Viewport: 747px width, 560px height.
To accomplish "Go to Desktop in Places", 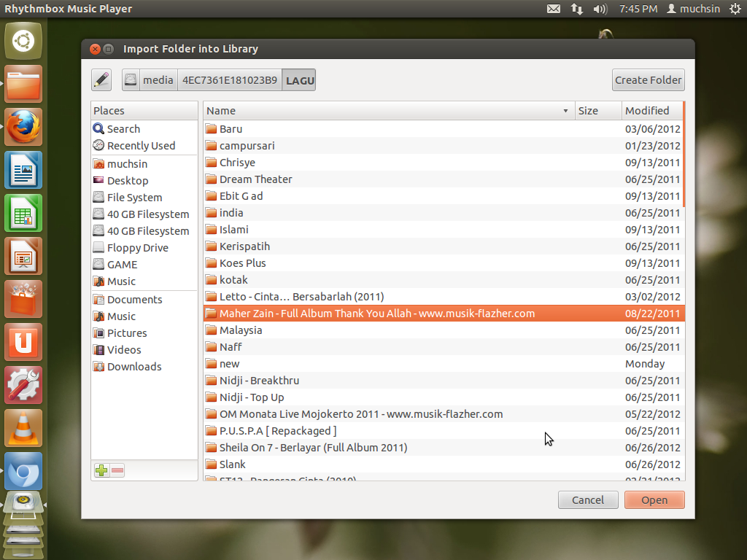I will [x=144, y=181].
